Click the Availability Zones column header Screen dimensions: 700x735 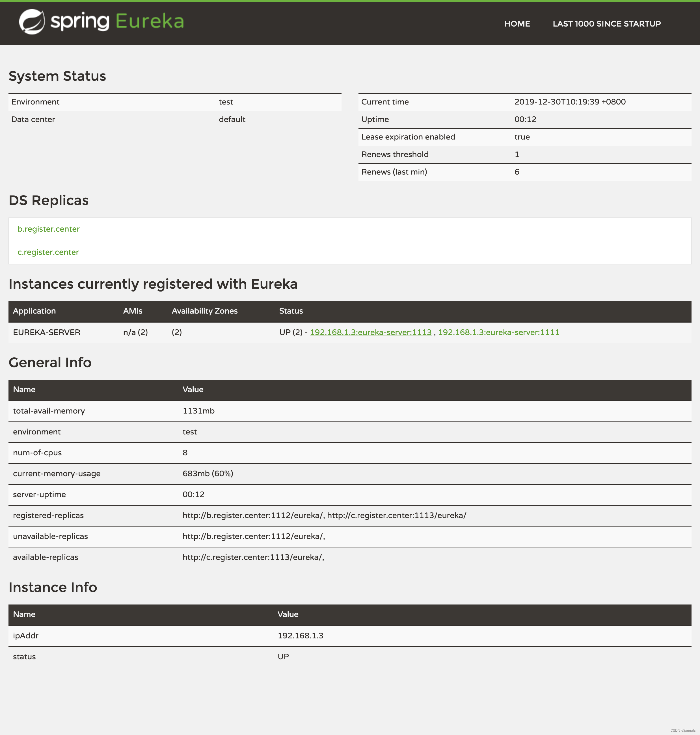click(204, 311)
